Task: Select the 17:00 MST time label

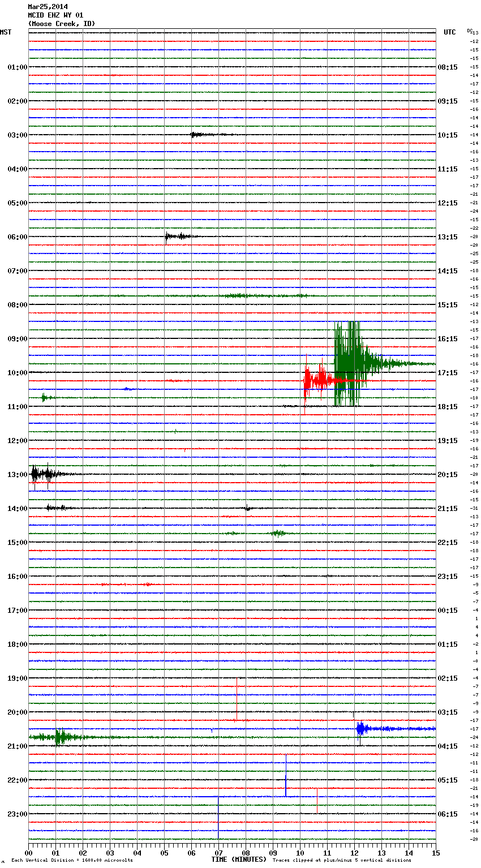Action: 17,611
